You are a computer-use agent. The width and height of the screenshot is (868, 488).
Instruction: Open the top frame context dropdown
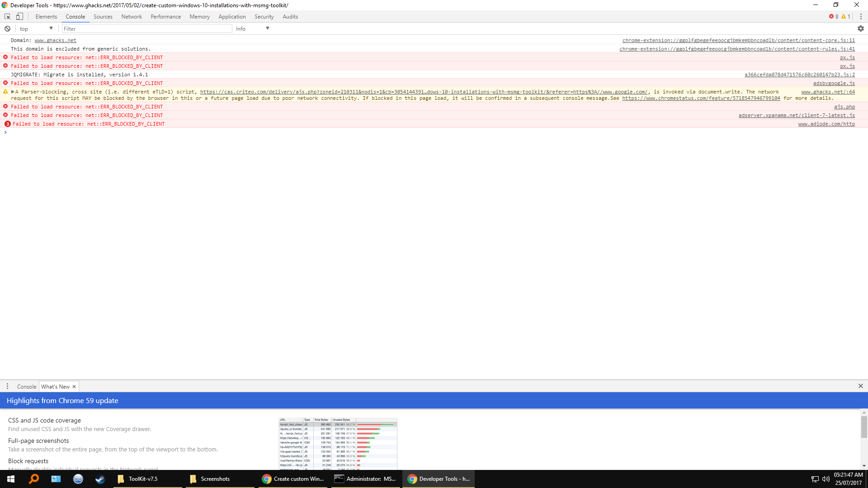coord(36,28)
